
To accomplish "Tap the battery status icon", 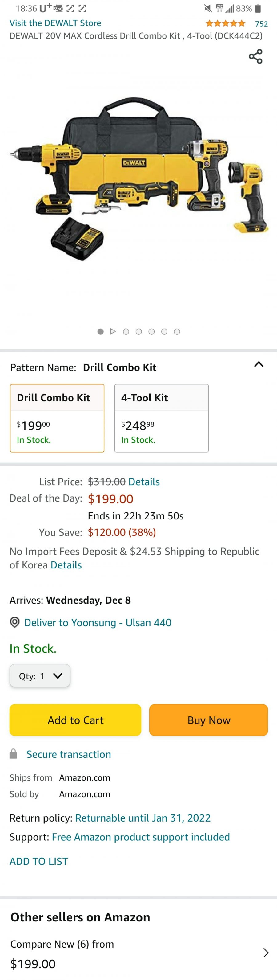I will pos(258,8).
